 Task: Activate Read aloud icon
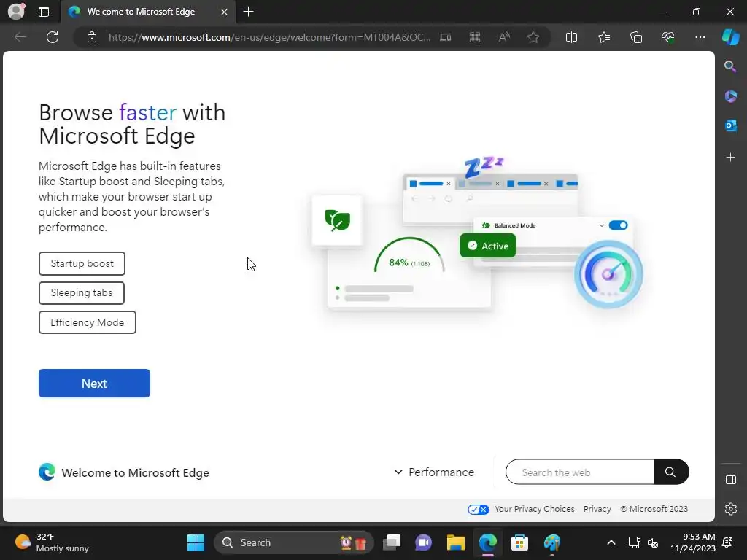point(504,37)
